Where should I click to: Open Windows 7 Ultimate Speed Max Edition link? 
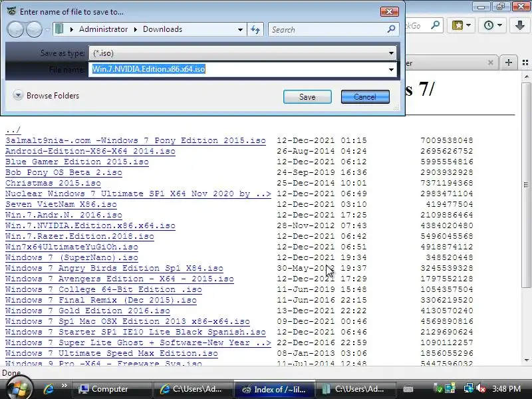tap(112, 353)
